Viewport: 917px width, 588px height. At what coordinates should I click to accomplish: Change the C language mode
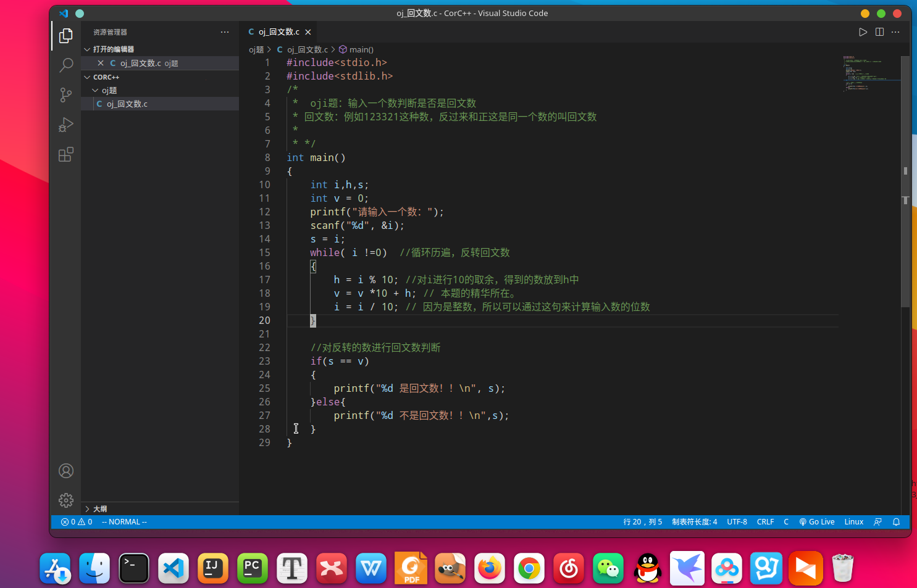pos(786,522)
